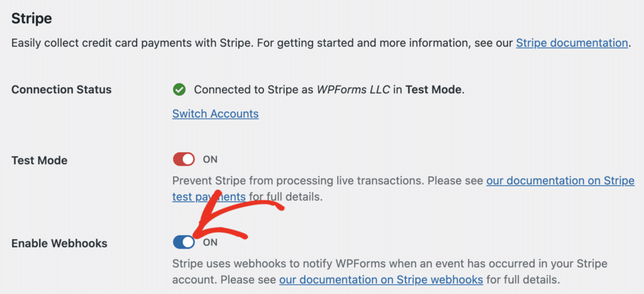Select the Connection Status label
The image size is (644, 294).
(61, 89)
